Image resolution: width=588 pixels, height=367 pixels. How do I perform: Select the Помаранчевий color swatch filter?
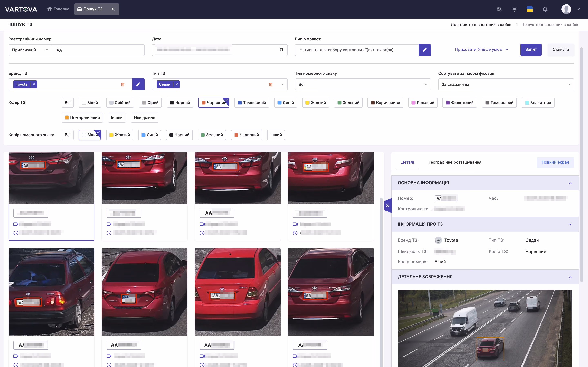(82, 117)
